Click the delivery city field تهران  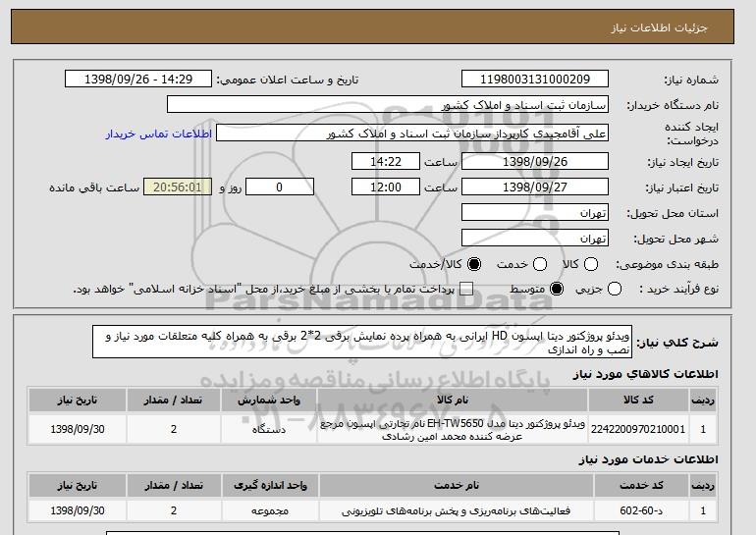pyautogui.click(x=535, y=239)
